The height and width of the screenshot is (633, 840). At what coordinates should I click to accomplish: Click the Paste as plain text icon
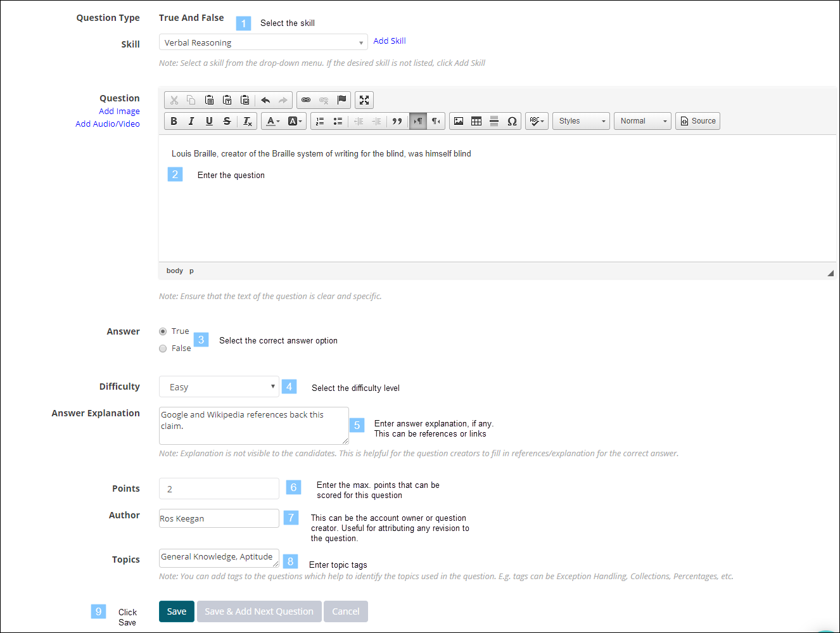pos(227,100)
